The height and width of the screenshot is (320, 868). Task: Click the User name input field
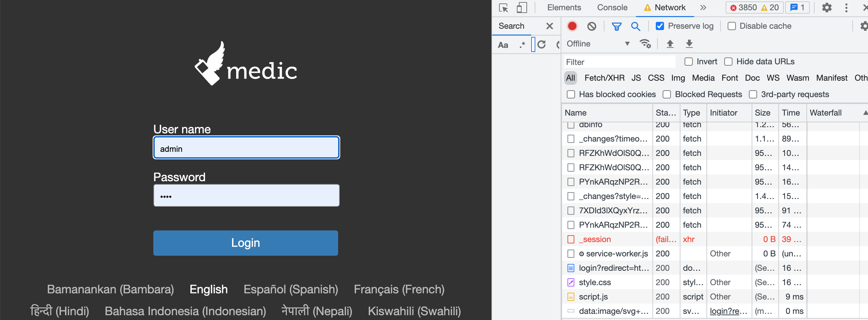(x=246, y=147)
